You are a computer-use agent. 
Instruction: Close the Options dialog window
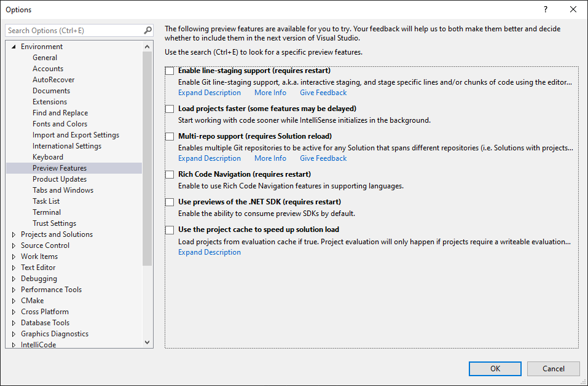pyautogui.click(x=573, y=9)
